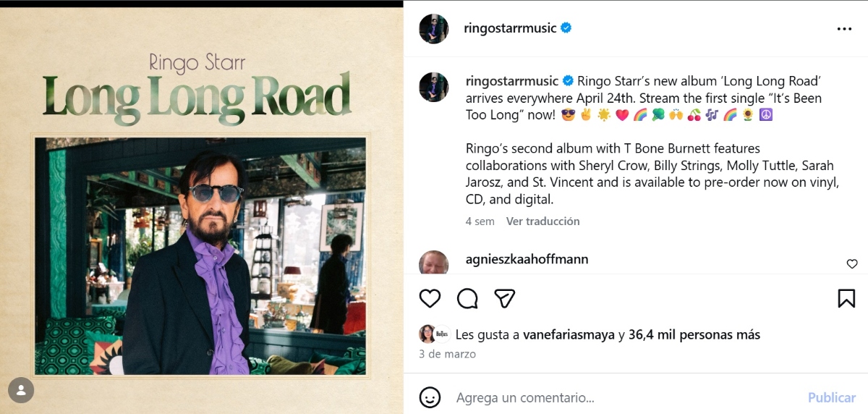Click ringostarrmusic avatar next to caption
This screenshot has width=868, height=414.
point(434,87)
